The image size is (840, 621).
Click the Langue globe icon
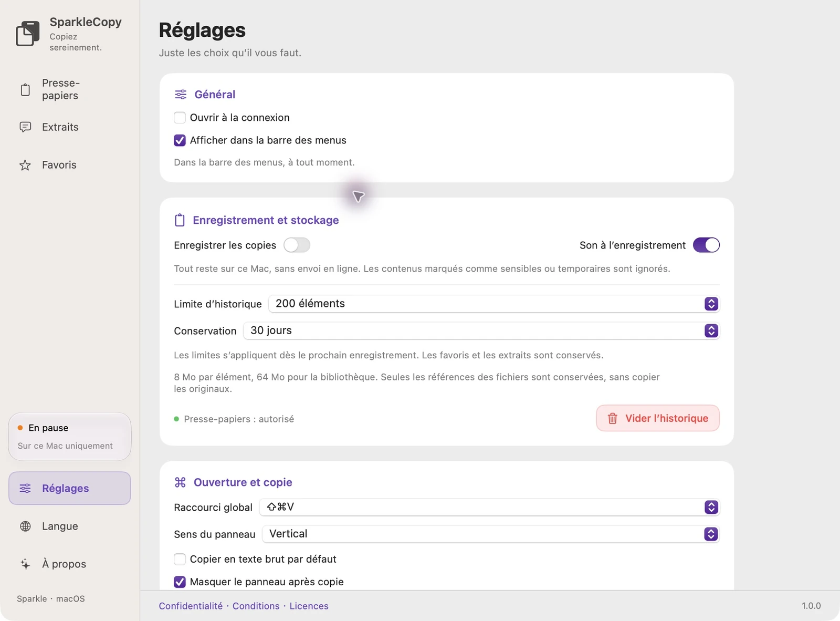[x=25, y=526]
